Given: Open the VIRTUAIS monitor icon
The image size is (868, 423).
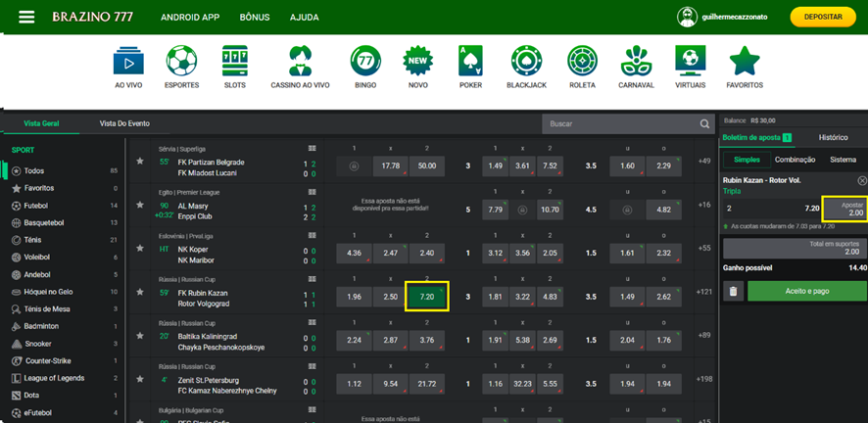Looking at the screenshot, I should (x=691, y=61).
